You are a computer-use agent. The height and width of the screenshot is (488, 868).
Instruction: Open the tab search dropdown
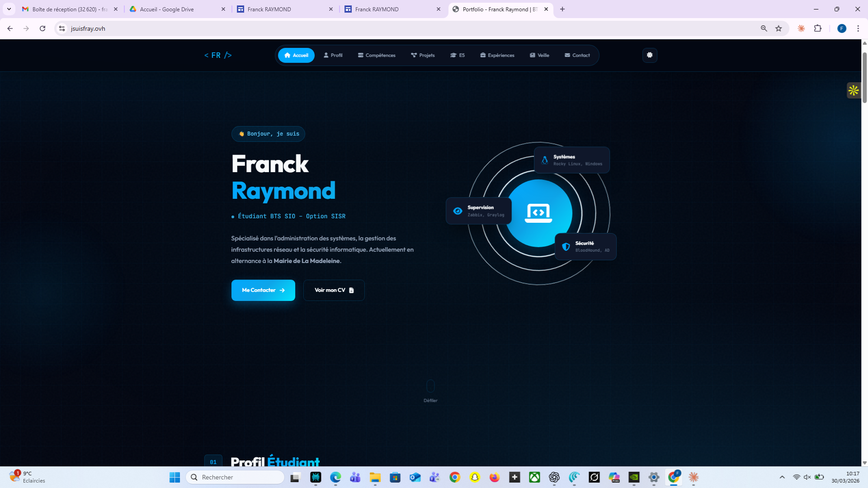[9, 9]
